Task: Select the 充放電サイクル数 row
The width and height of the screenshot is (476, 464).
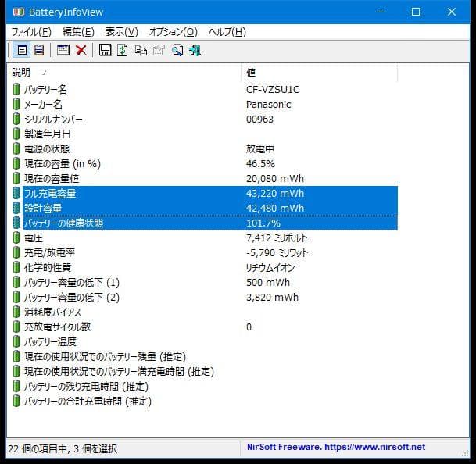Action: point(205,327)
